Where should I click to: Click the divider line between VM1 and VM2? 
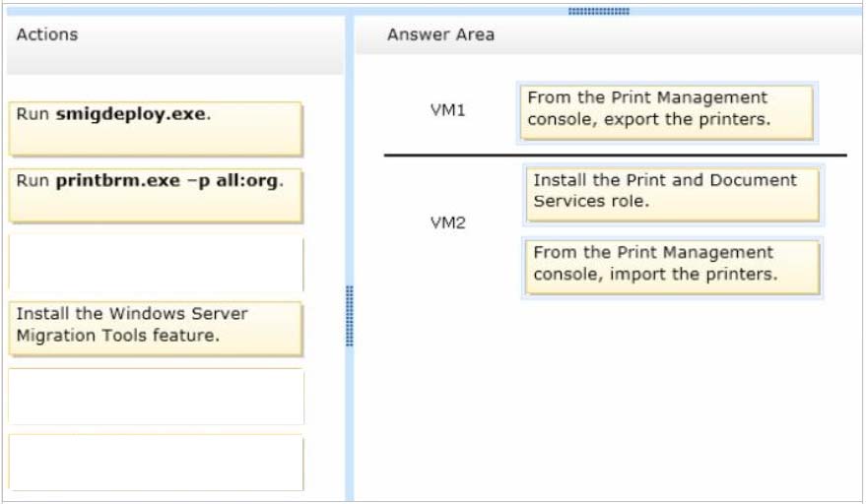point(615,156)
